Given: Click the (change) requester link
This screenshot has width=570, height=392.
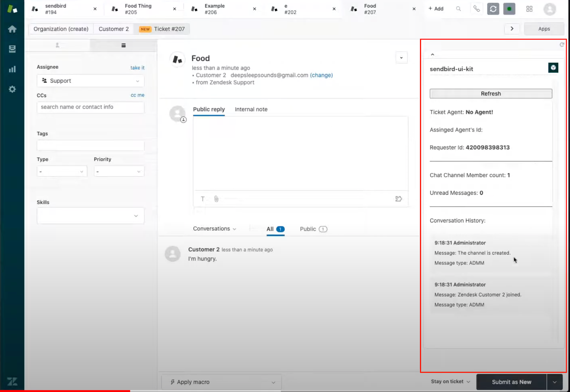Looking at the screenshot, I should pyautogui.click(x=321, y=75).
